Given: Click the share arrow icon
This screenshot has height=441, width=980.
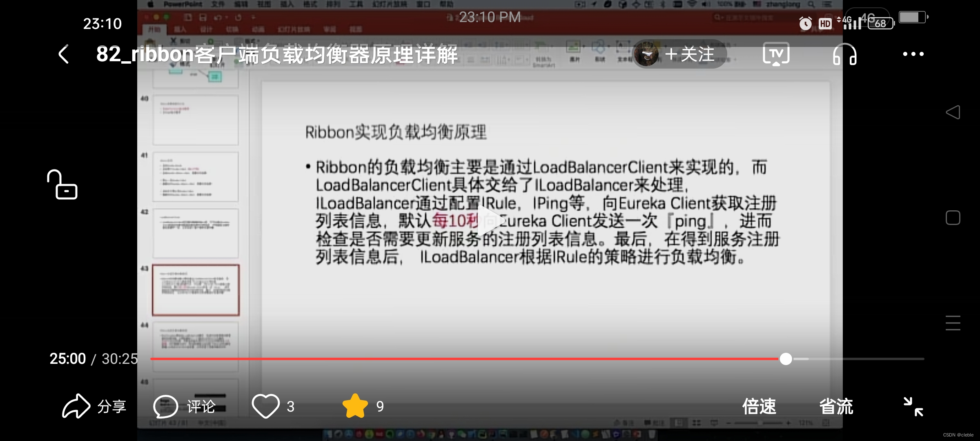Looking at the screenshot, I should pos(76,406).
